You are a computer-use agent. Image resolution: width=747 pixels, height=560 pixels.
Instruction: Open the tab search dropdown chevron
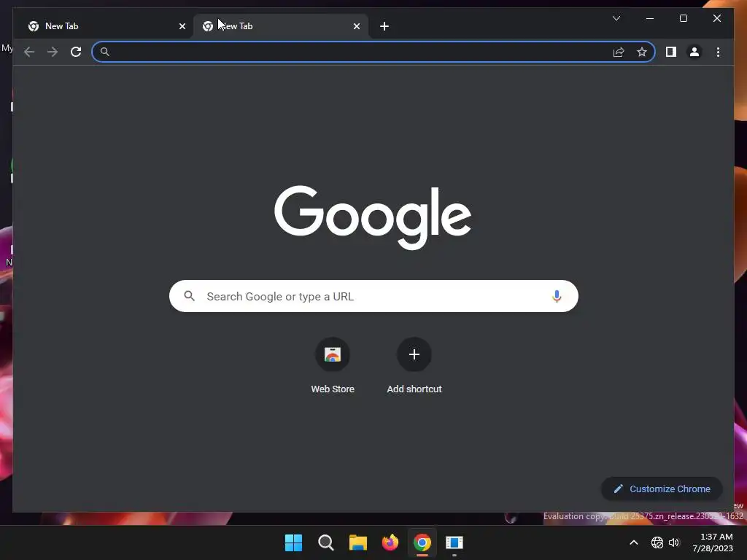[616, 18]
